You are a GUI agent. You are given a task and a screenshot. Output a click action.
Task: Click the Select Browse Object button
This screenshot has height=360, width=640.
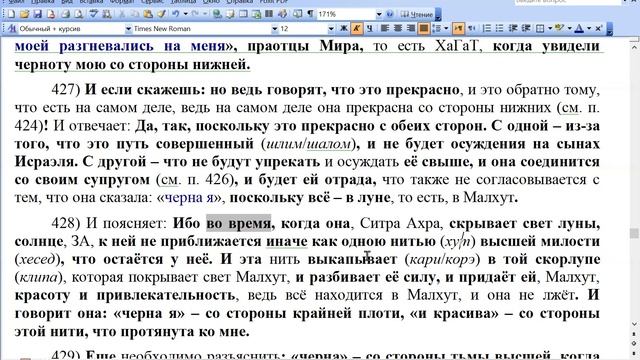pos(634,343)
